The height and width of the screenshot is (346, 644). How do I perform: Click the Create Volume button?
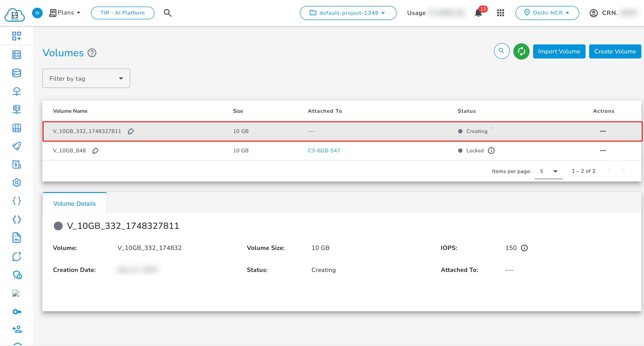pyautogui.click(x=615, y=51)
